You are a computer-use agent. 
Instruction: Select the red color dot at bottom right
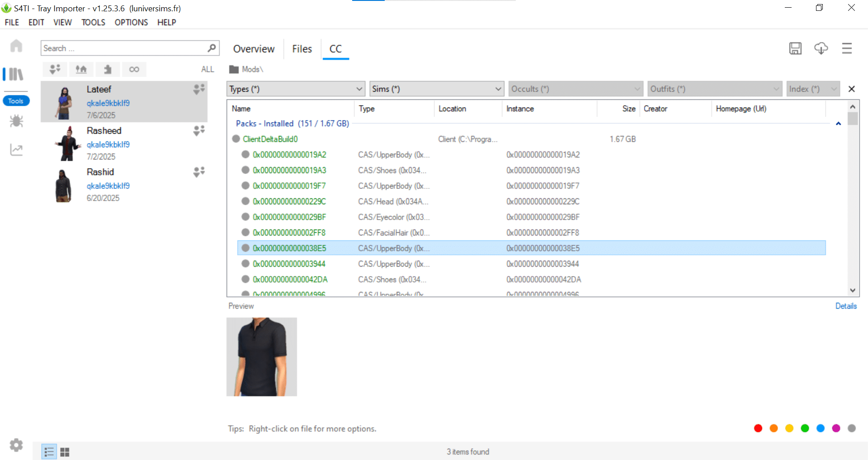click(758, 428)
